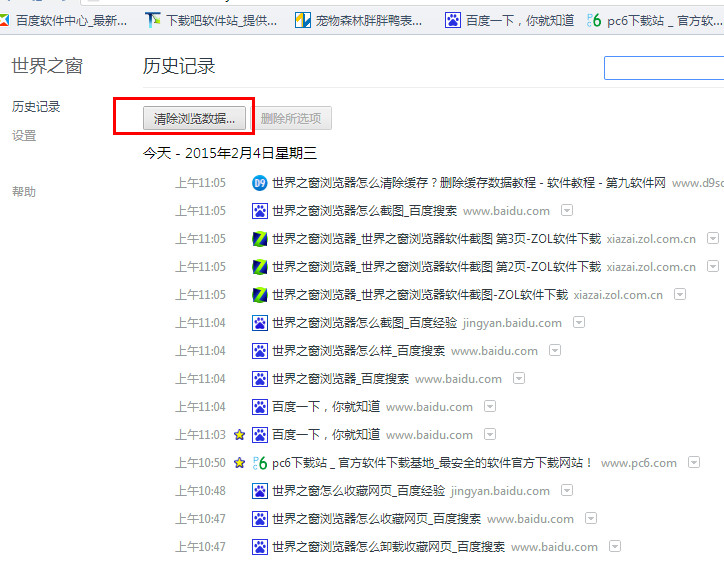The image size is (724, 561).
Task: Click the Baidu paw icon for 世界之窗浏览器怎么样_百度搜索
Action: [x=260, y=351]
